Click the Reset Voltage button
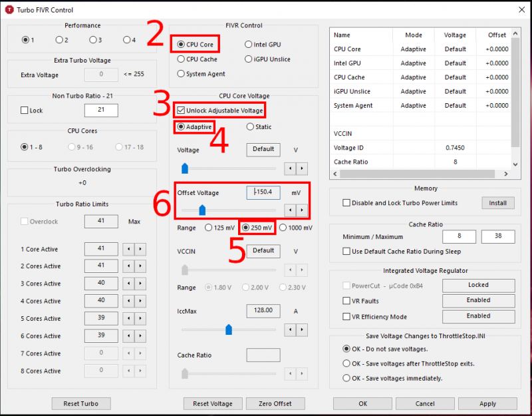This screenshot has width=532, height=416. point(213,404)
